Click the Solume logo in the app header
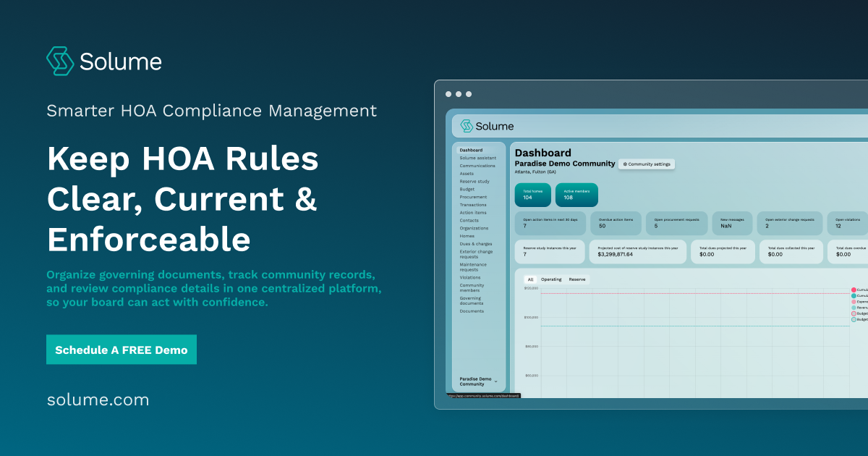 coord(487,126)
